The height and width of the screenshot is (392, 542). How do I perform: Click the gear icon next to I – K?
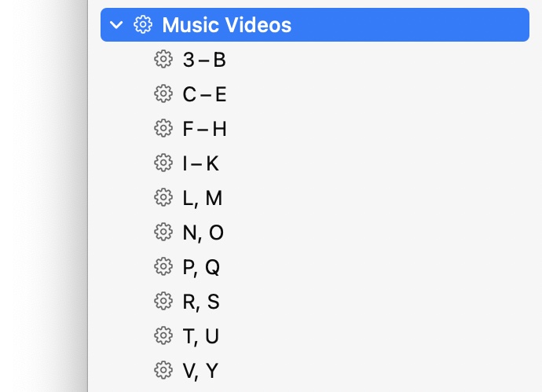click(163, 163)
